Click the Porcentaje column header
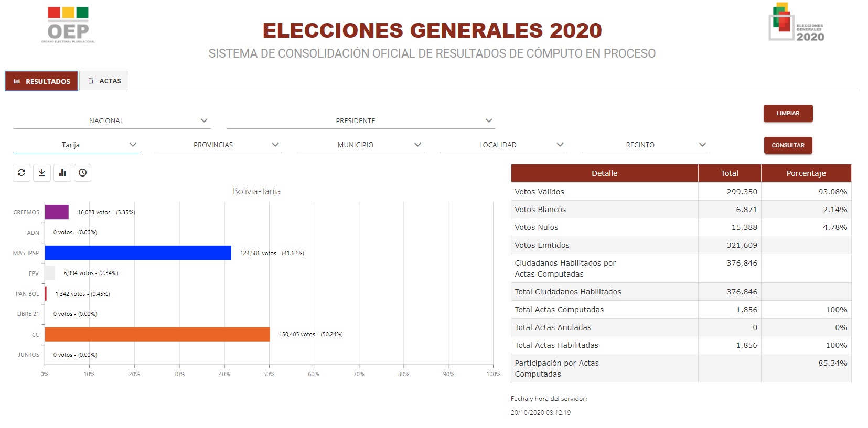The height and width of the screenshot is (428, 868). [806, 173]
